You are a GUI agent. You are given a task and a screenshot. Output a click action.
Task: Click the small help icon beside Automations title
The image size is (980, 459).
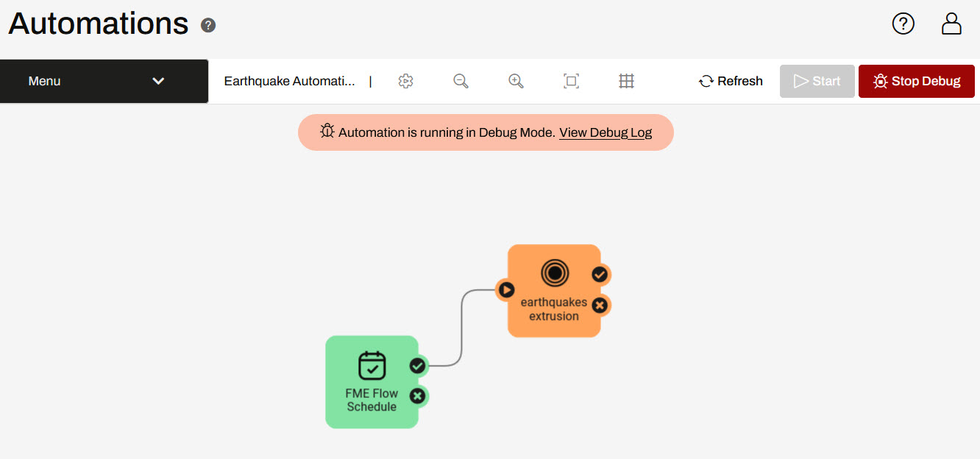coord(208,26)
